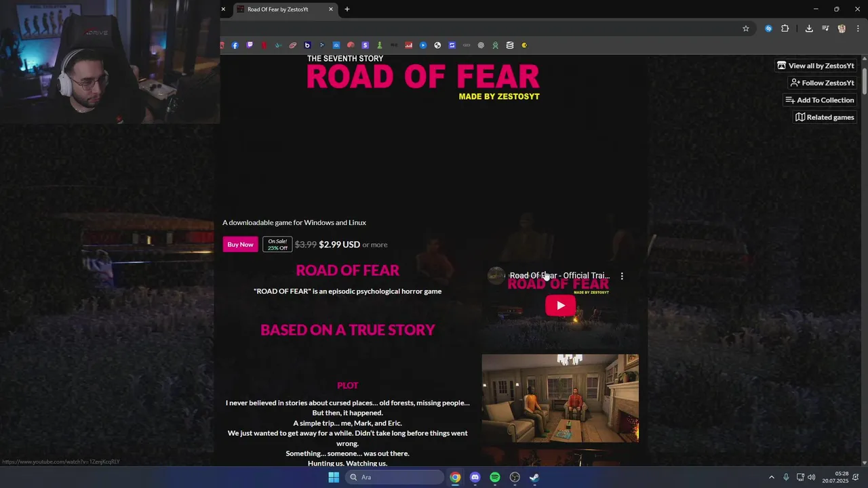The image size is (868, 488).
Task: Open the living room screenshot thumbnail
Action: pos(560,398)
